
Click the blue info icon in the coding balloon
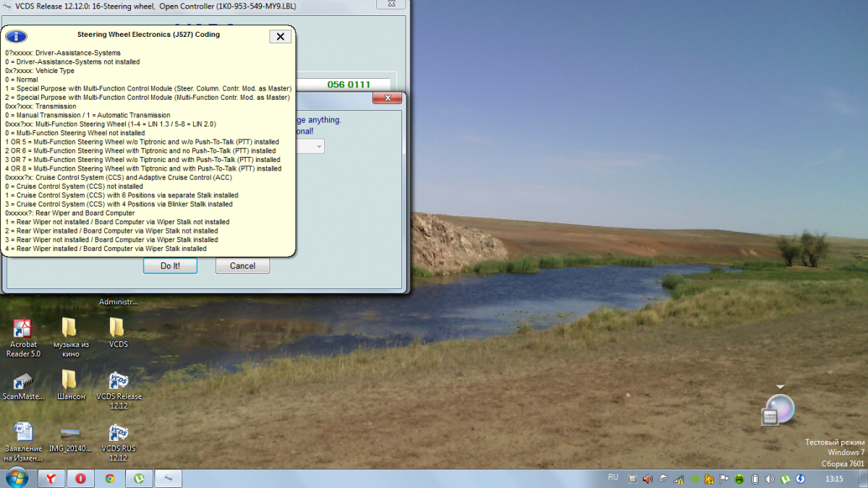16,37
